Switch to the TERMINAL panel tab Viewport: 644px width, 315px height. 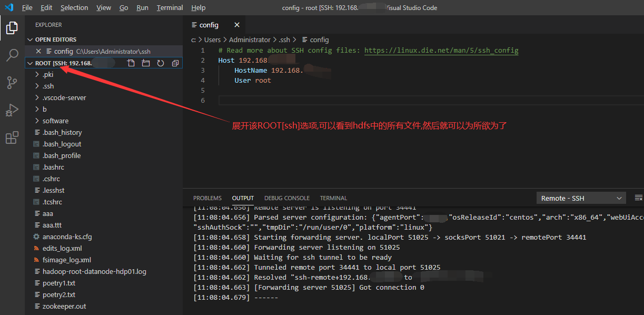pos(333,198)
